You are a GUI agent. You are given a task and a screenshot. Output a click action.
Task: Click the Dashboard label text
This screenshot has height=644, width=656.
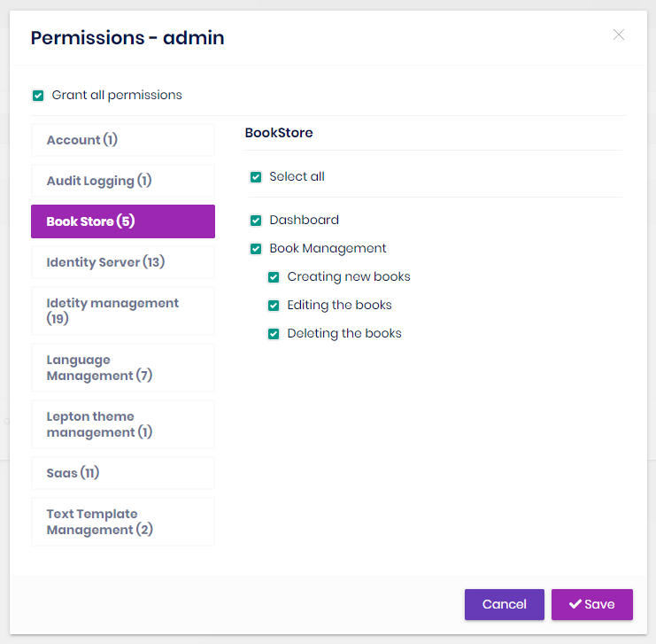pos(305,220)
